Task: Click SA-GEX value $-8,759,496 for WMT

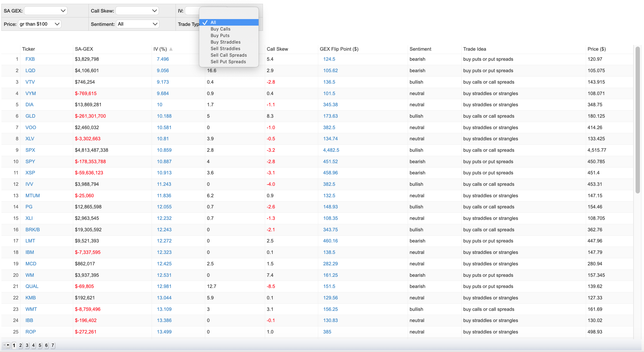Action: (x=88, y=309)
